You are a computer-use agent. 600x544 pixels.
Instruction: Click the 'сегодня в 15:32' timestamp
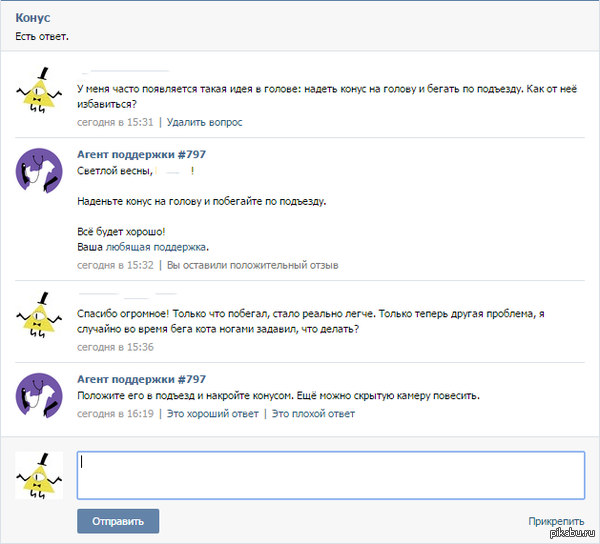[x=115, y=265]
